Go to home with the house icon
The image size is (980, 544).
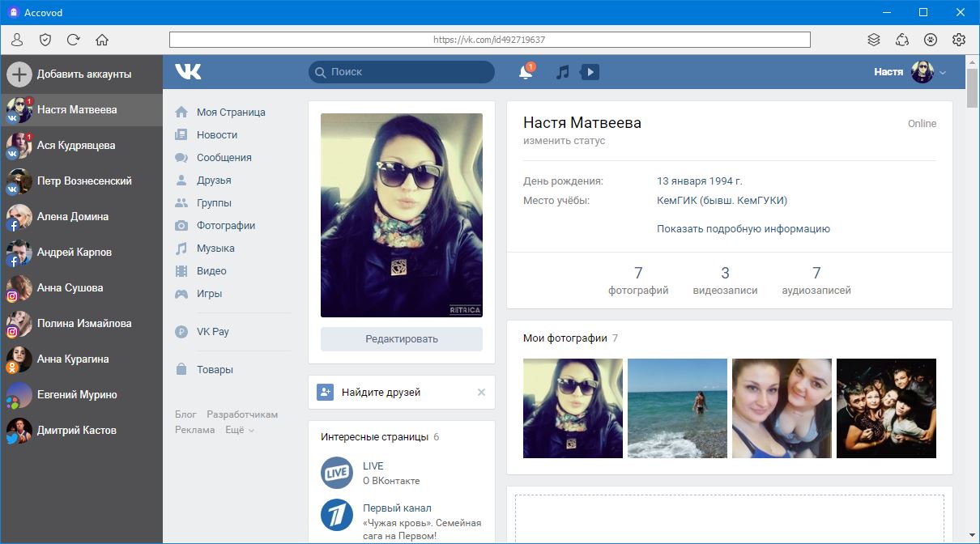point(102,40)
